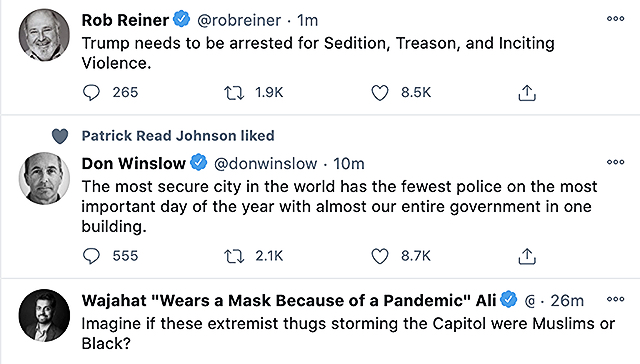The width and height of the screenshot is (640, 364).
Task: Reply to Don Winslow's tweet
Action: click(91, 256)
